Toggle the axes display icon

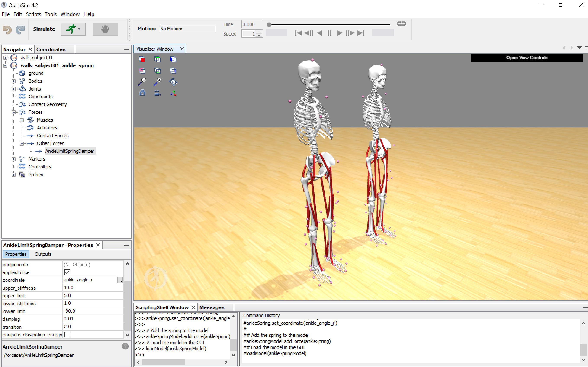point(173,93)
